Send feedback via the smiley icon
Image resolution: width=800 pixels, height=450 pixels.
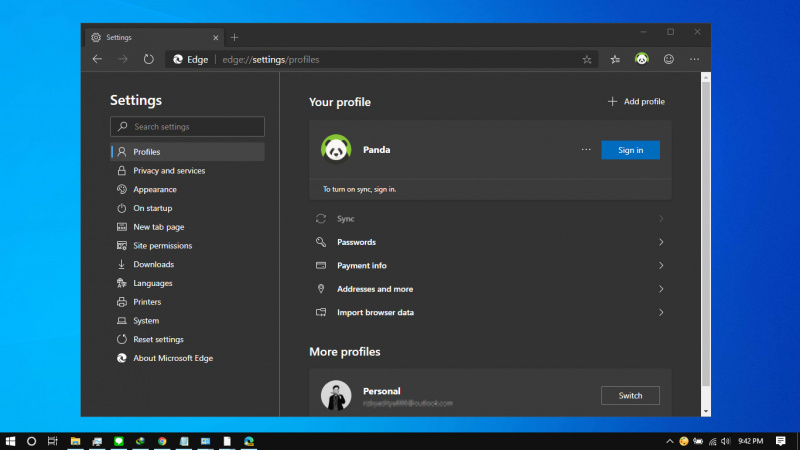tap(669, 59)
